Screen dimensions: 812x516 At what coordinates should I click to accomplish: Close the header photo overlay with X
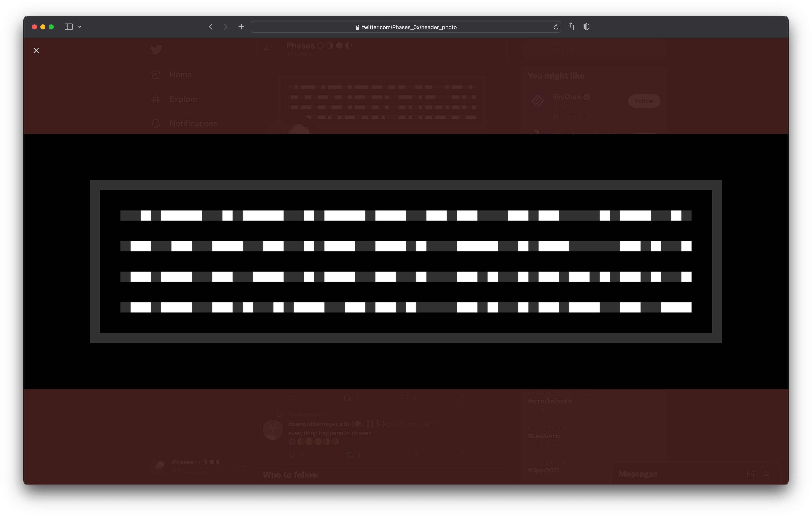(36, 51)
